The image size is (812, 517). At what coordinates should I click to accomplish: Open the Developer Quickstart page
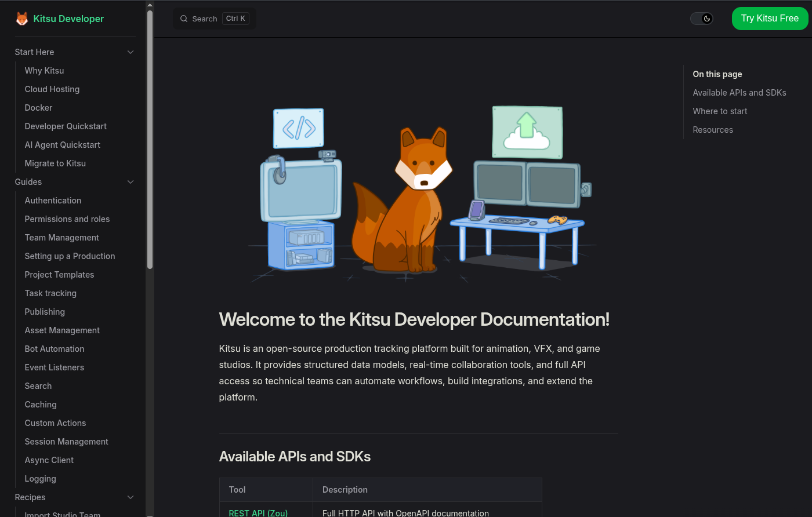point(66,126)
